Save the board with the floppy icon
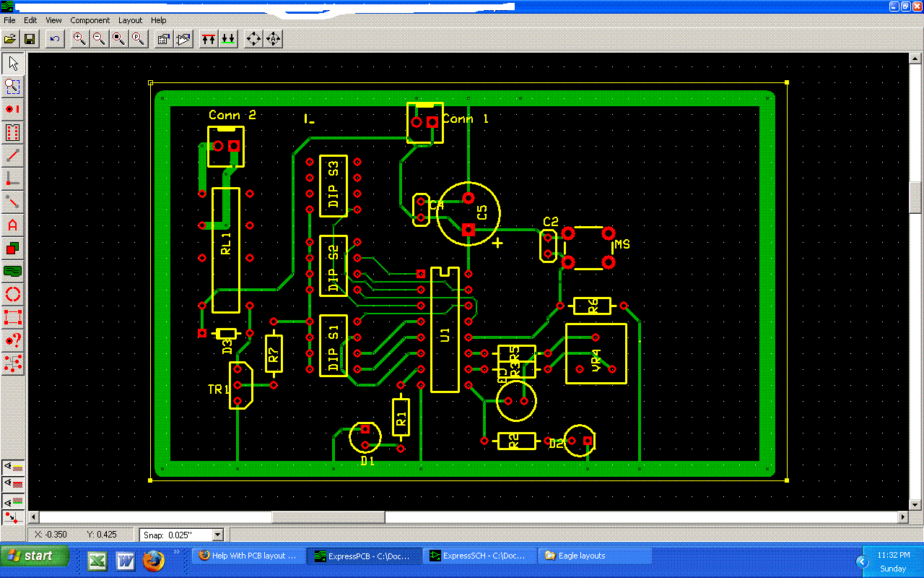 coord(30,39)
